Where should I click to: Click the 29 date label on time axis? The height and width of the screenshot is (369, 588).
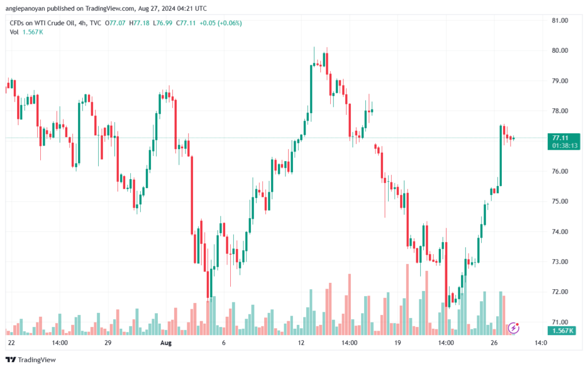click(107, 343)
